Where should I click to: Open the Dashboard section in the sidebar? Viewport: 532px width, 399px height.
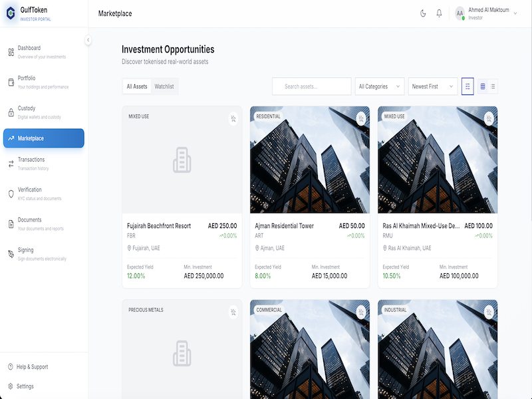(x=41, y=51)
